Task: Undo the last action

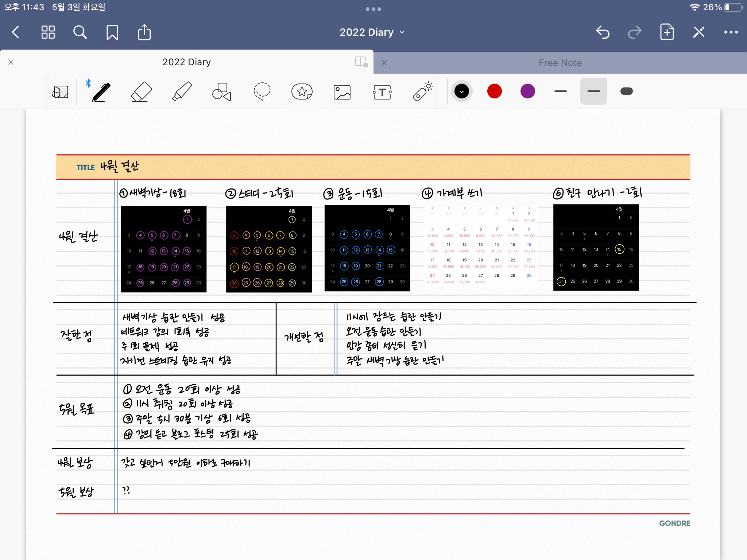Action: tap(603, 32)
